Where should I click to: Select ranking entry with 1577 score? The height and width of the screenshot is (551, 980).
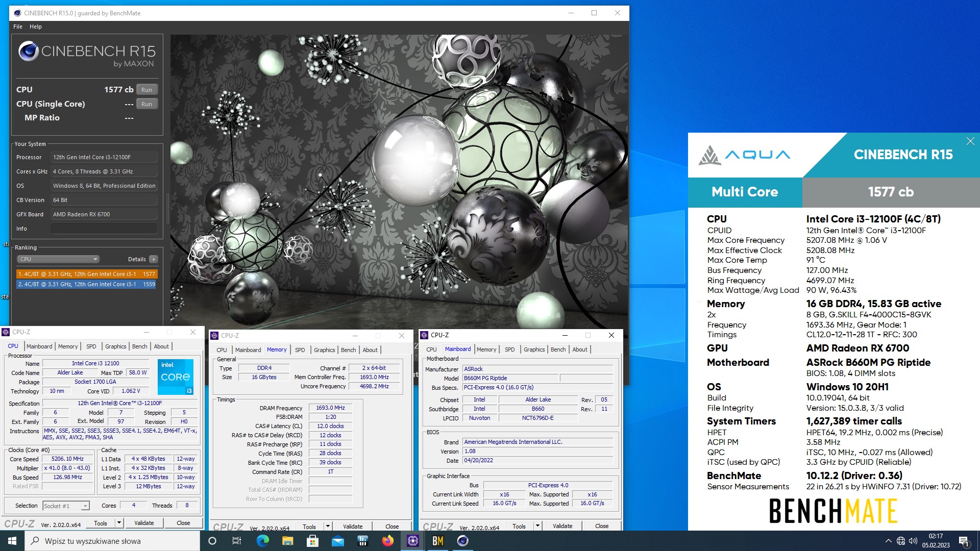[x=87, y=274]
